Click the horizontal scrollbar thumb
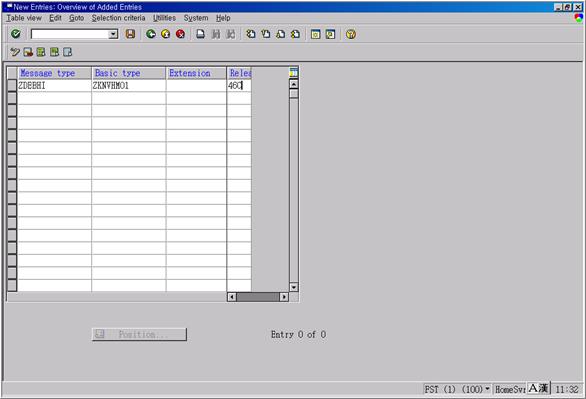 [258, 297]
